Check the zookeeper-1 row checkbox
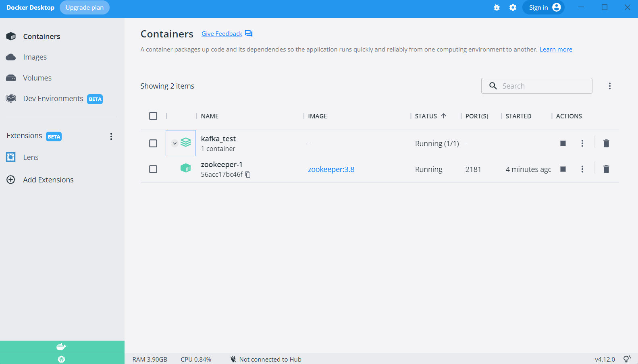The width and height of the screenshot is (638, 364). [153, 169]
